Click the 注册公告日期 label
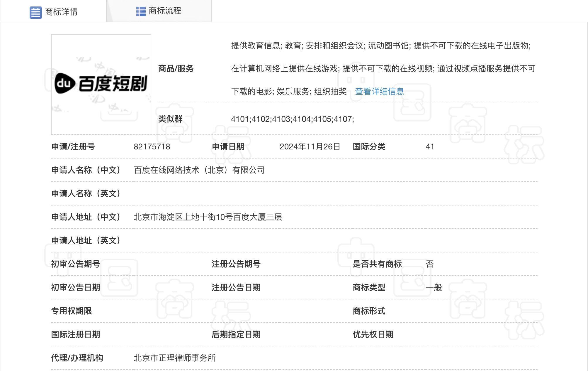588x371 pixels. [236, 288]
